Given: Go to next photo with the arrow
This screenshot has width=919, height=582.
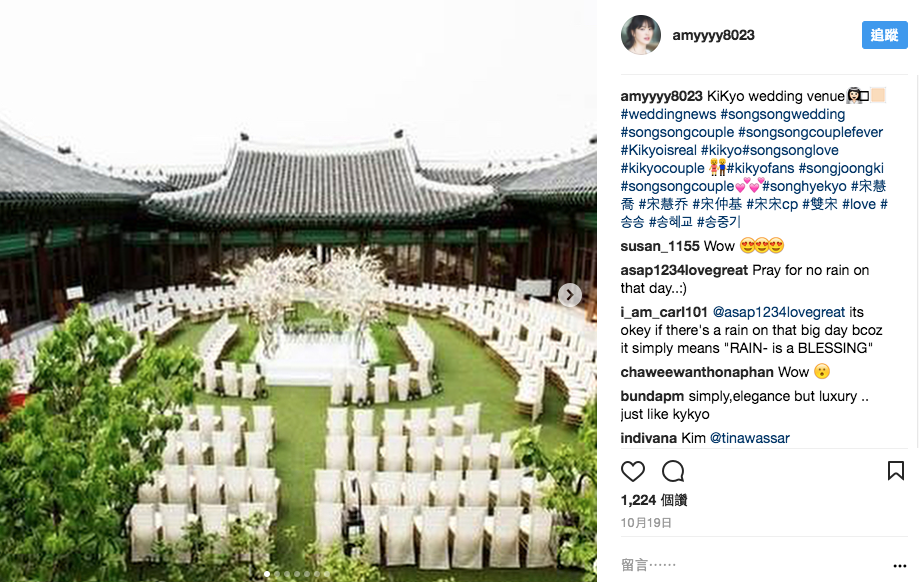Looking at the screenshot, I should [569, 295].
